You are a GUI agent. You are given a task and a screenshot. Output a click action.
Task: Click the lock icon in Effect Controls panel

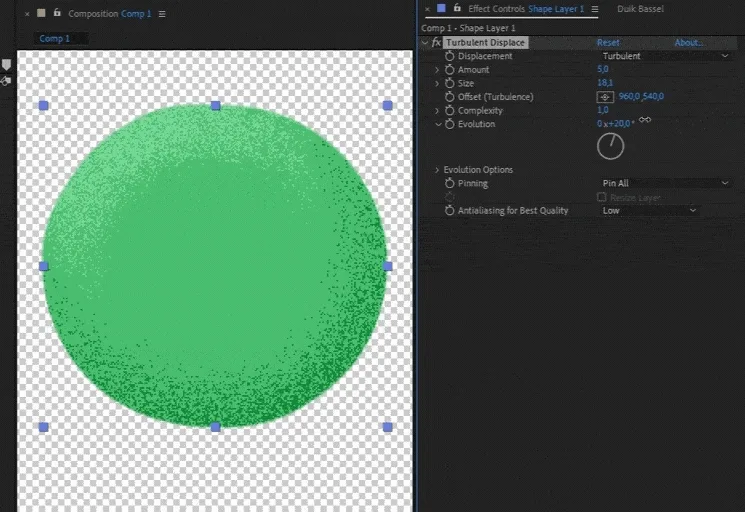tap(457, 9)
